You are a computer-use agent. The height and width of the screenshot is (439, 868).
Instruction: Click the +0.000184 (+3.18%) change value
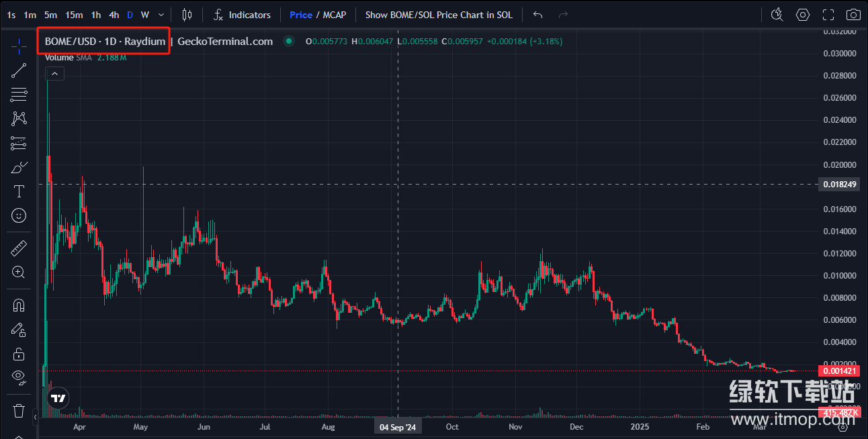525,42
